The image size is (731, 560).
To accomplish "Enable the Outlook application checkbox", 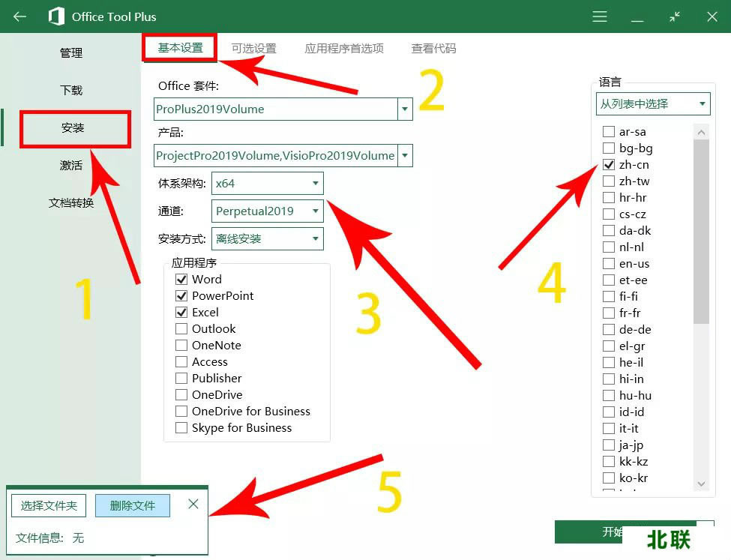I will tap(181, 329).
